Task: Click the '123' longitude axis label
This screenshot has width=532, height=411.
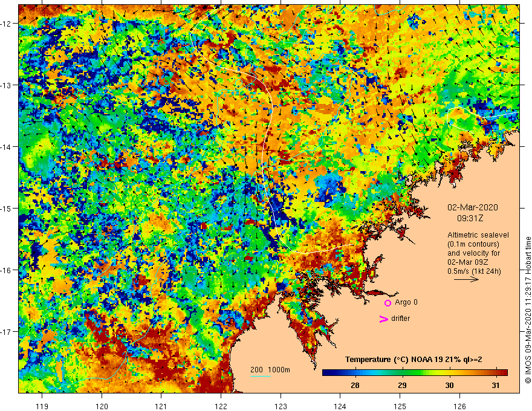Action: (x=281, y=406)
